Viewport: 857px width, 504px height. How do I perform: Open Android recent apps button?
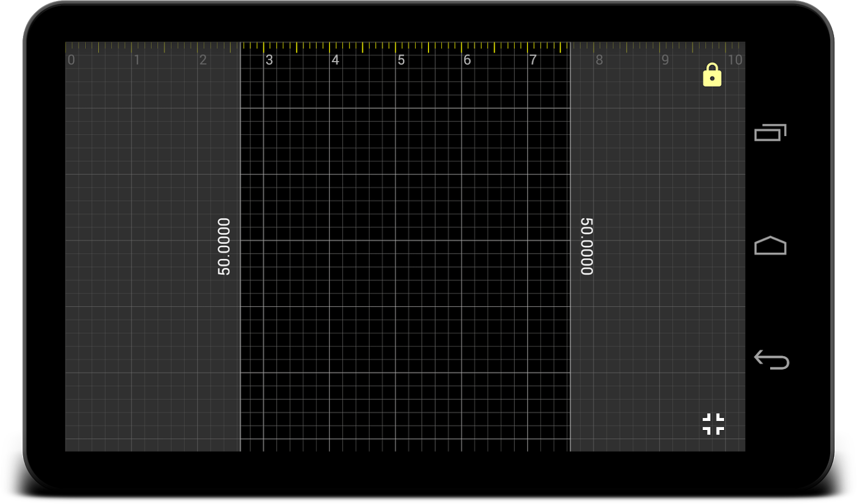tap(770, 133)
